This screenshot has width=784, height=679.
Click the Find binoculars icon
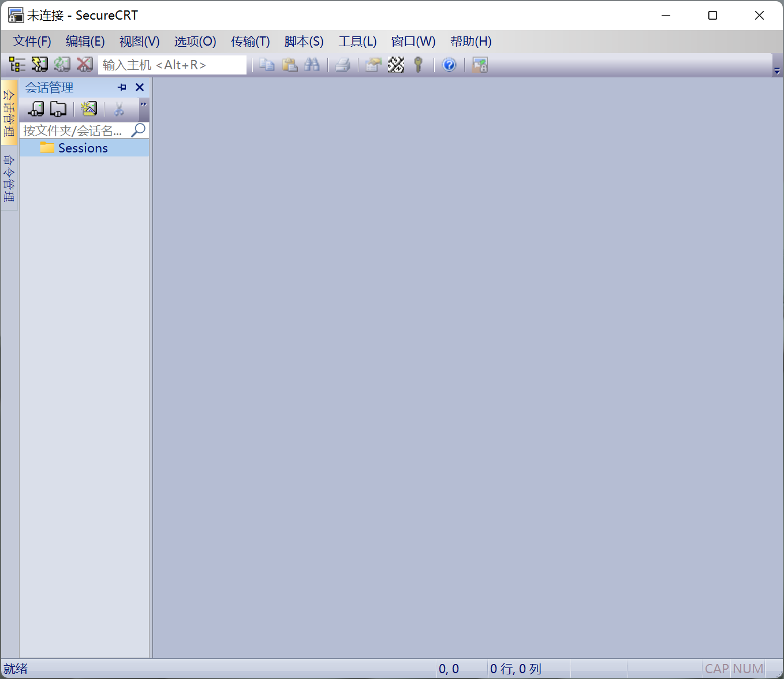click(x=312, y=65)
